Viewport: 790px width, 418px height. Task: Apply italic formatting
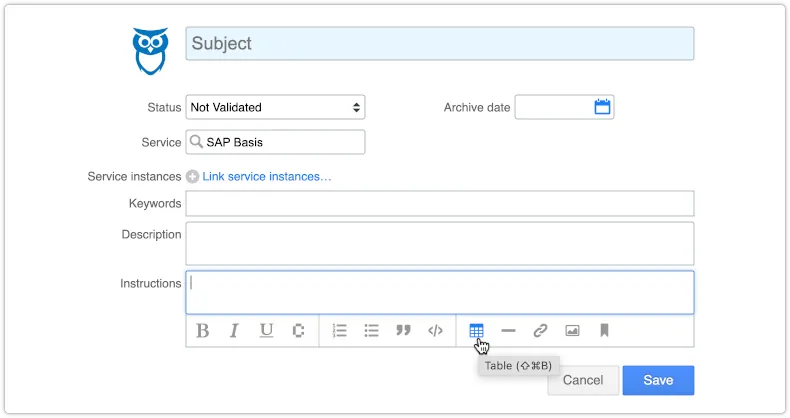click(234, 331)
